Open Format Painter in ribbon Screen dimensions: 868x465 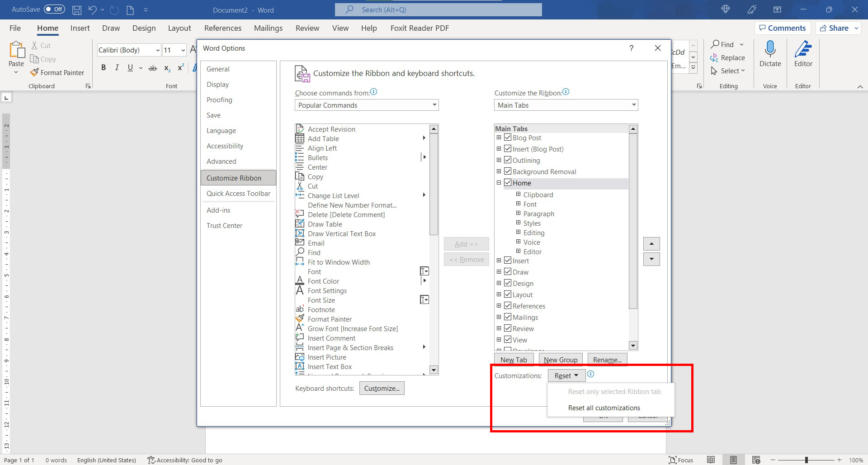click(x=57, y=72)
